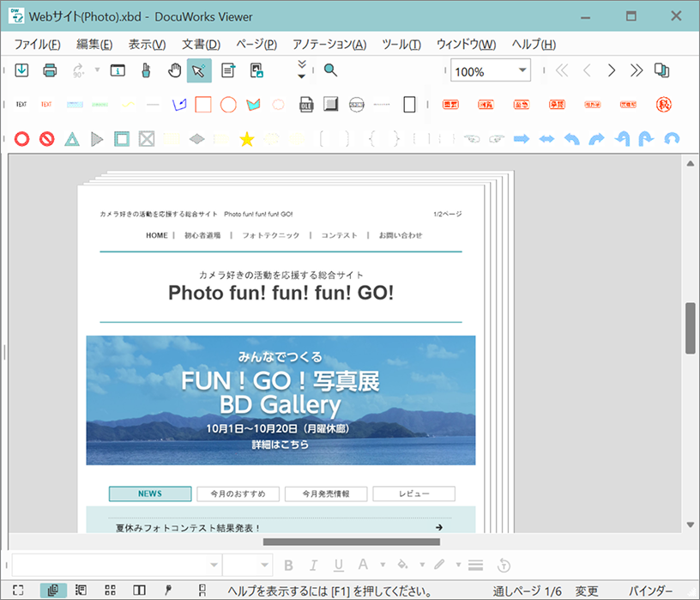Screen dimensions: 700x600
Task: Open the ヘルプ(H) menu
Action: 534,45
